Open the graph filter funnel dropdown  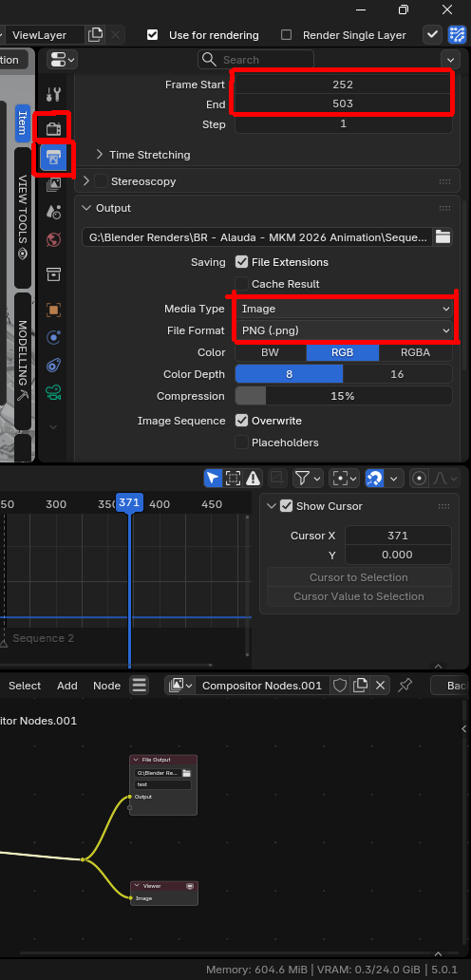click(x=308, y=478)
